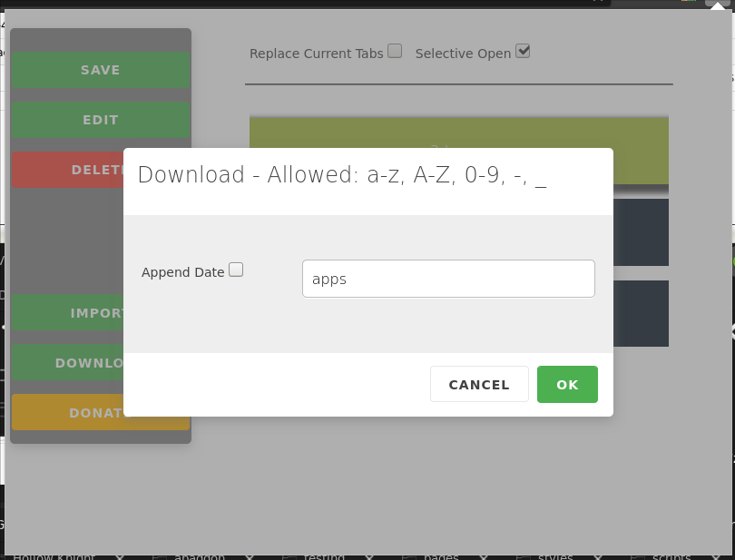This screenshot has height=560, width=735.
Task: Select the second dark tab group row
Action: (641, 313)
